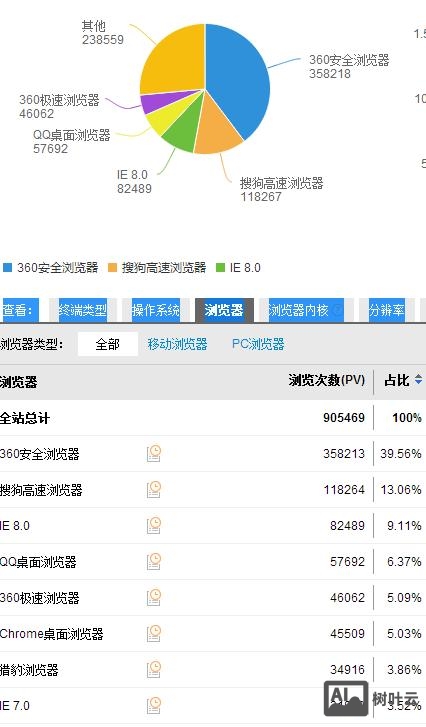The height and width of the screenshot is (727, 426).
Task: Click QQ桌面浏览器 in the table
Action: 38,562
